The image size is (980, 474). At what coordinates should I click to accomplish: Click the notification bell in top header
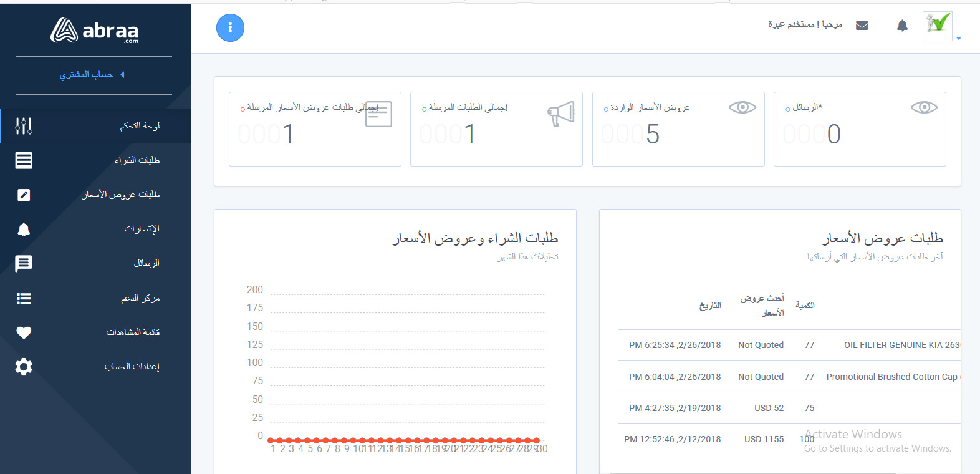point(902,26)
